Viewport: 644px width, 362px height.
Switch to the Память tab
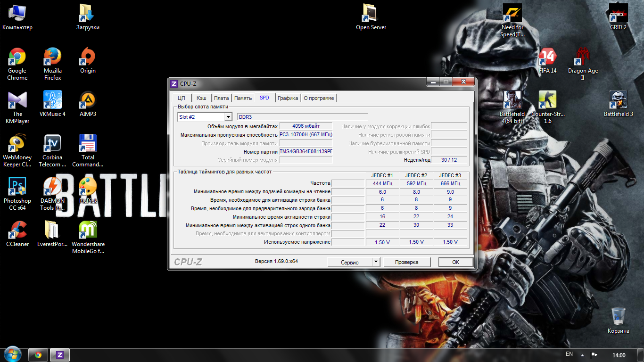pos(243,98)
